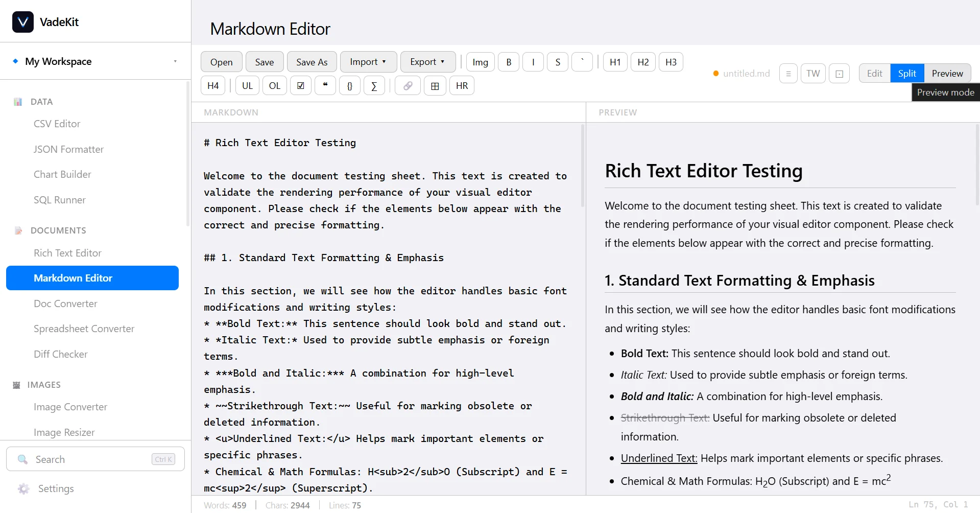Toggle text wrap with TW button
This screenshot has height=513, width=980.
tap(813, 74)
